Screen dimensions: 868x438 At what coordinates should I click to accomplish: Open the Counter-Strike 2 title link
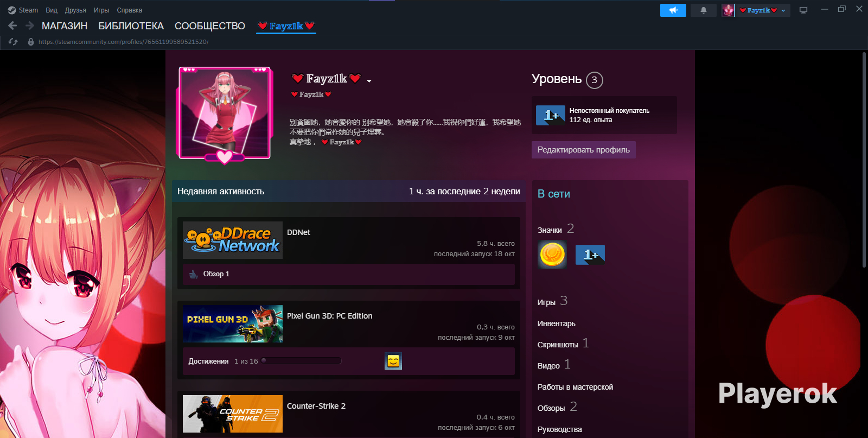click(x=316, y=406)
